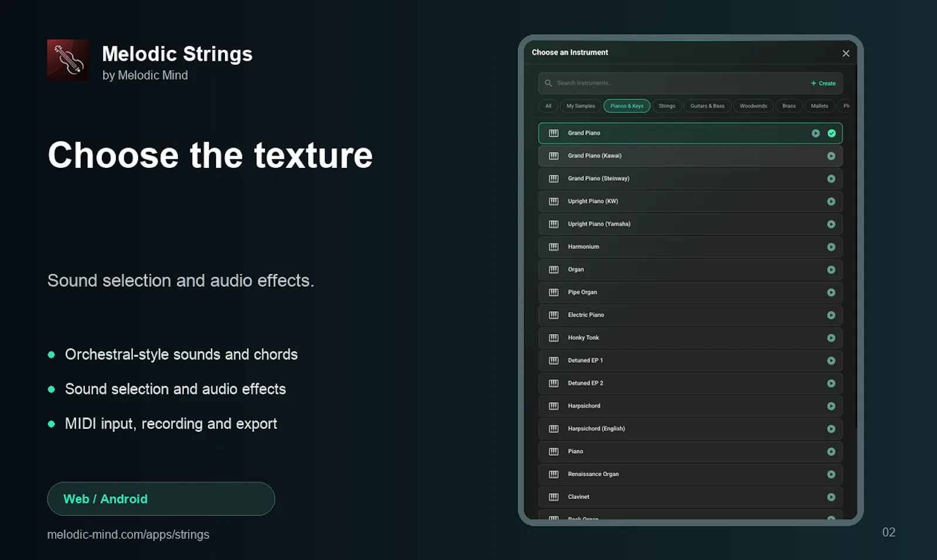This screenshot has height=560, width=937.
Task: Select the Pianos & Keys category
Action: [x=627, y=106]
